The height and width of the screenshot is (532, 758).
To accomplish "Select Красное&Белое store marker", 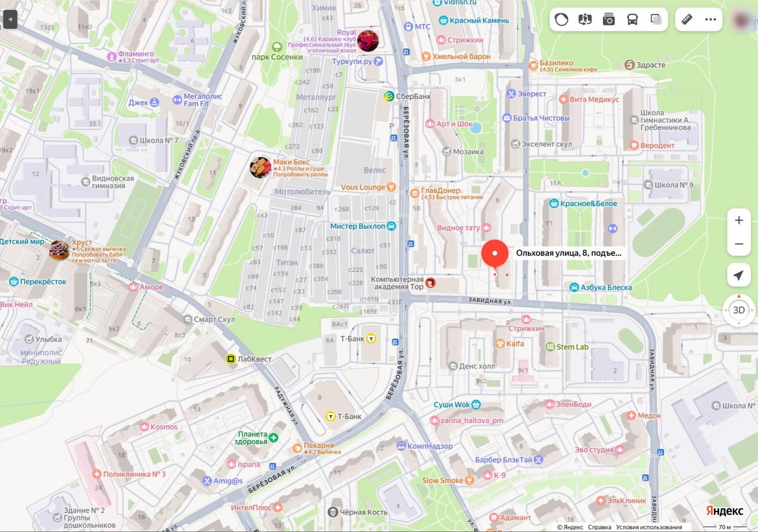I will 554,204.
